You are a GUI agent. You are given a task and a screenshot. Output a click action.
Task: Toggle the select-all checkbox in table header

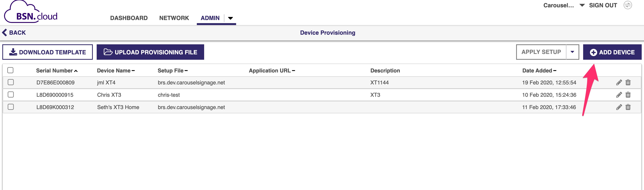tap(11, 70)
